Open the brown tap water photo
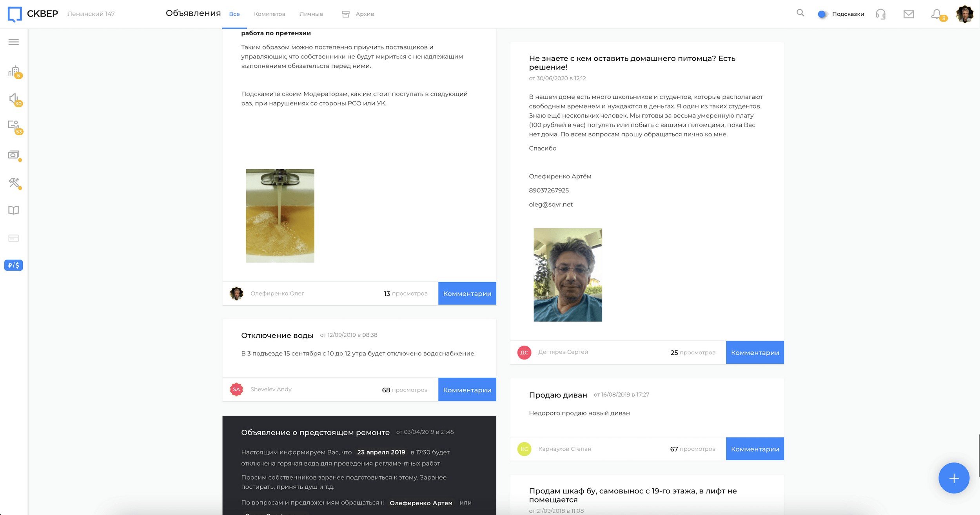The width and height of the screenshot is (980, 515). [x=280, y=216]
